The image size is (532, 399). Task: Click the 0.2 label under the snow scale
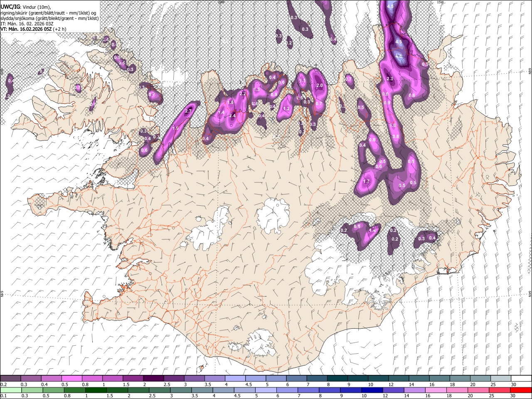(3, 384)
